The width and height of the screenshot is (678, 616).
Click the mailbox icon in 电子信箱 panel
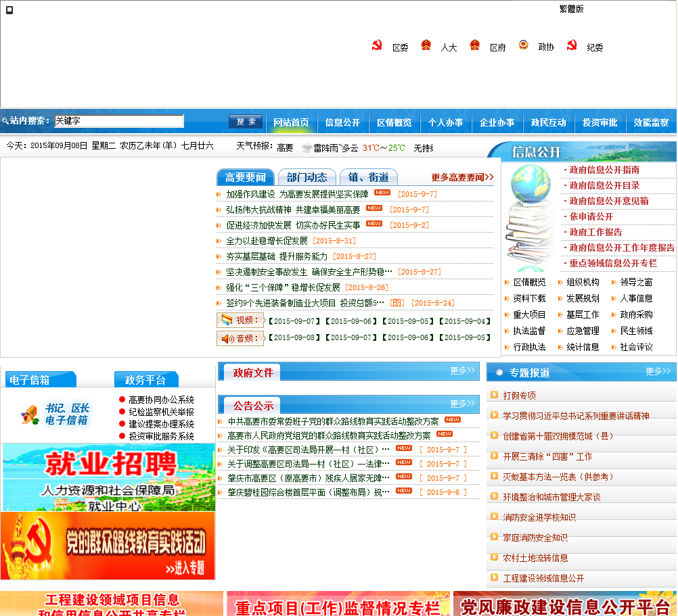click(30, 414)
